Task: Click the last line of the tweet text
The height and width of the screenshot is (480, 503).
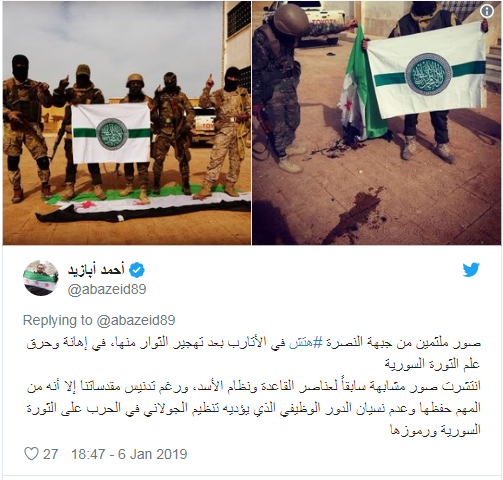Action: pos(436,430)
